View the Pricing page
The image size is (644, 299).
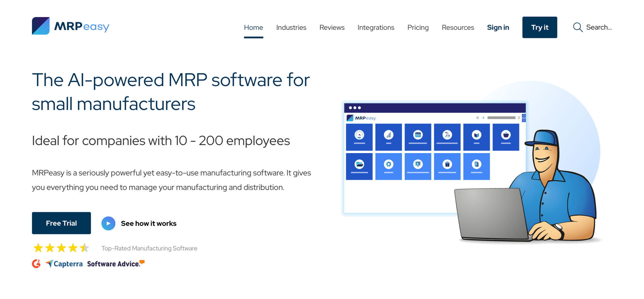click(x=418, y=27)
